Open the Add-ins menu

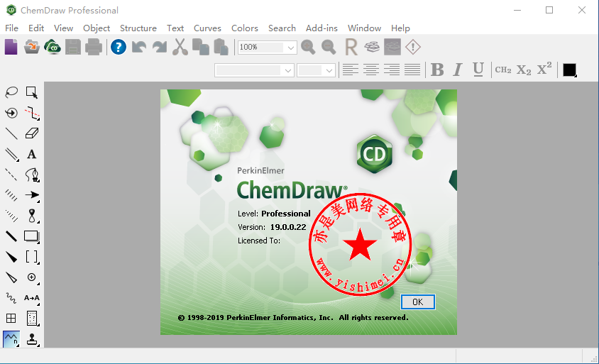pyautogui.click(x=322, y=28)
